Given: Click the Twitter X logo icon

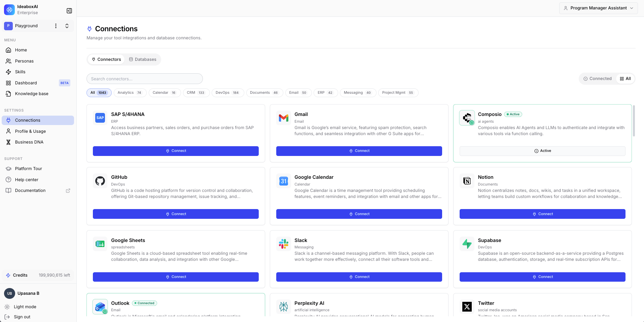Looking at the screenshot, I should [467, 307].
